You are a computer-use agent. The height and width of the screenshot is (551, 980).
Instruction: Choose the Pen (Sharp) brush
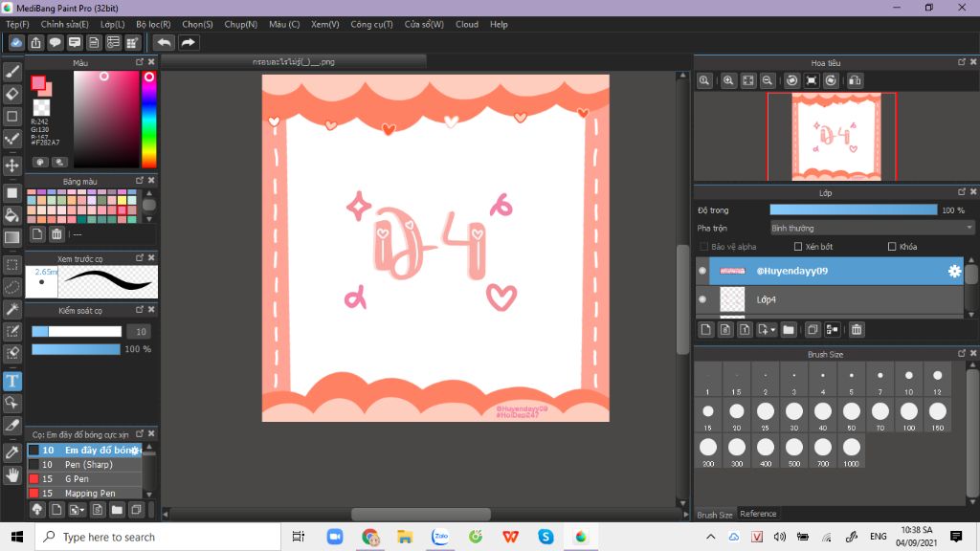click(84, 465)
